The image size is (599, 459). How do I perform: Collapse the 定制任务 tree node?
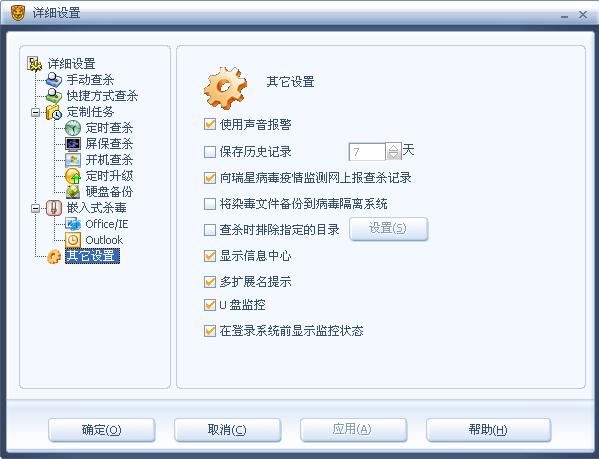point(36,112)
